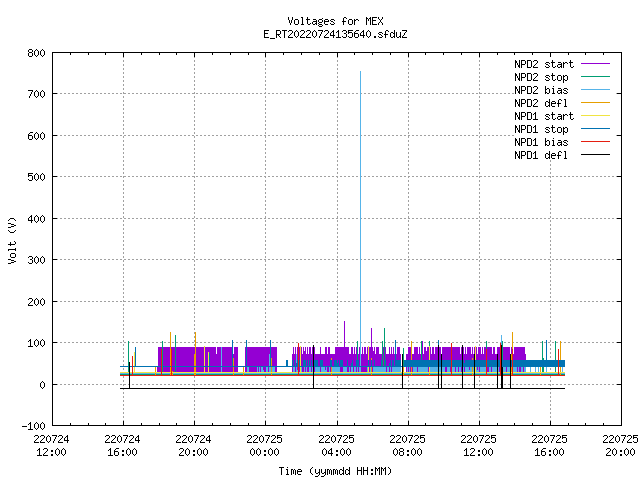Viewport: 640px width, 480px height.
Task: Click the '220725 04:00' x-axis tick label
Action: [336, 446]
